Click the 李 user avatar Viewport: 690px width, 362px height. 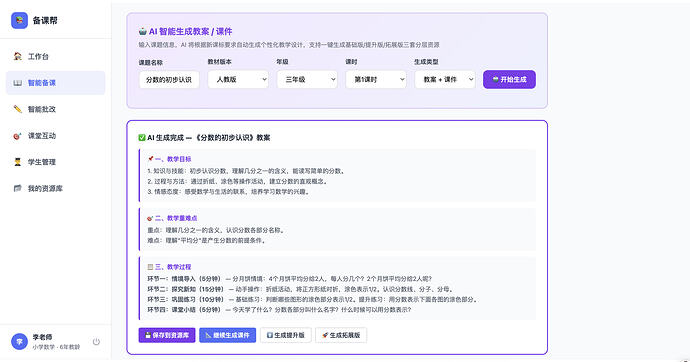[19, 341]
